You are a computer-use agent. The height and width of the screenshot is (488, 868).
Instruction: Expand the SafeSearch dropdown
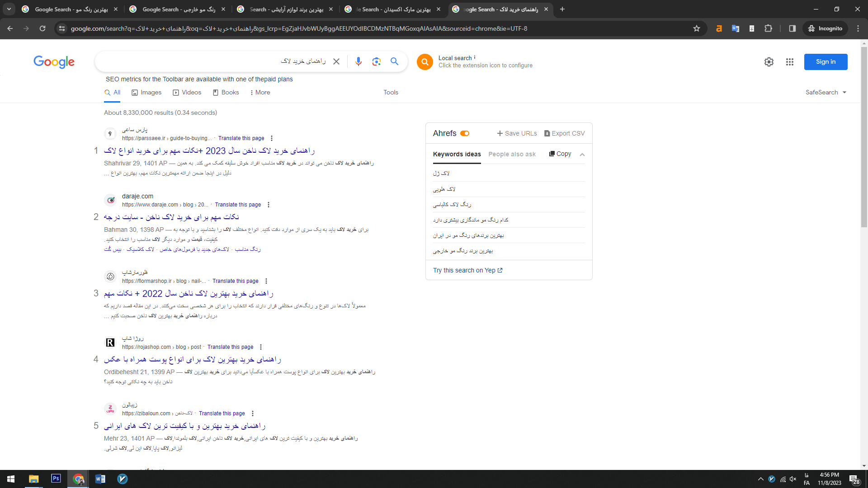click(826, 92)
